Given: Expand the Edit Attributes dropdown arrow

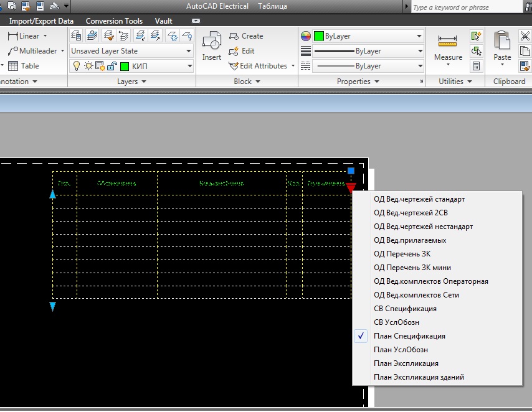Looking at the screenshot, I should click(x=293, y=66).
